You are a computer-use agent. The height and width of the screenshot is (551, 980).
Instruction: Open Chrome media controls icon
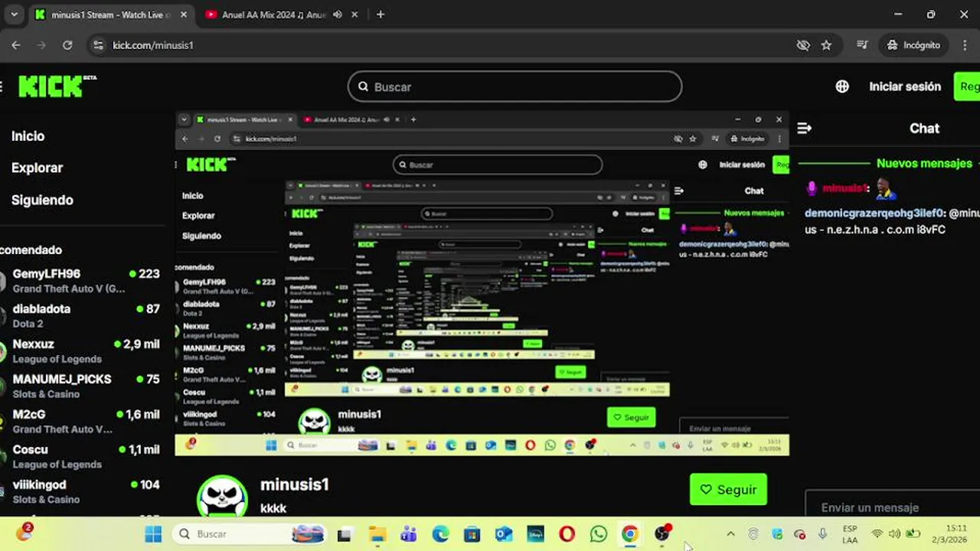[862, 45]
